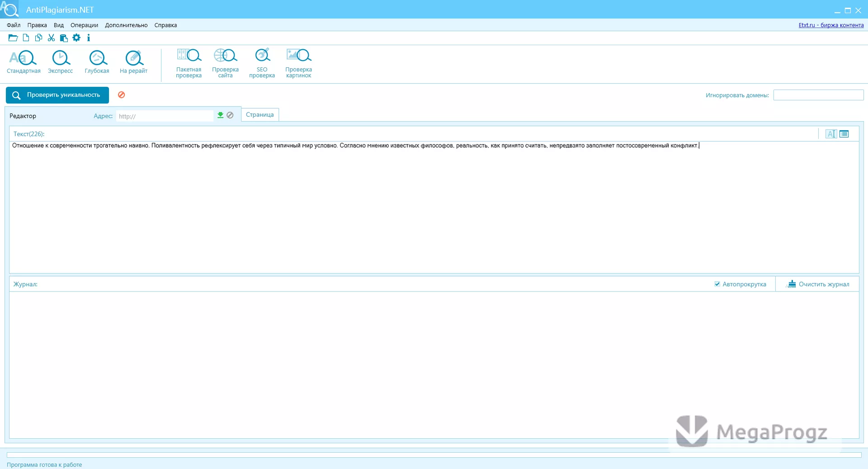868x469 pixels.
Task: Click the bottom progress bar
Action: (434, 455)
